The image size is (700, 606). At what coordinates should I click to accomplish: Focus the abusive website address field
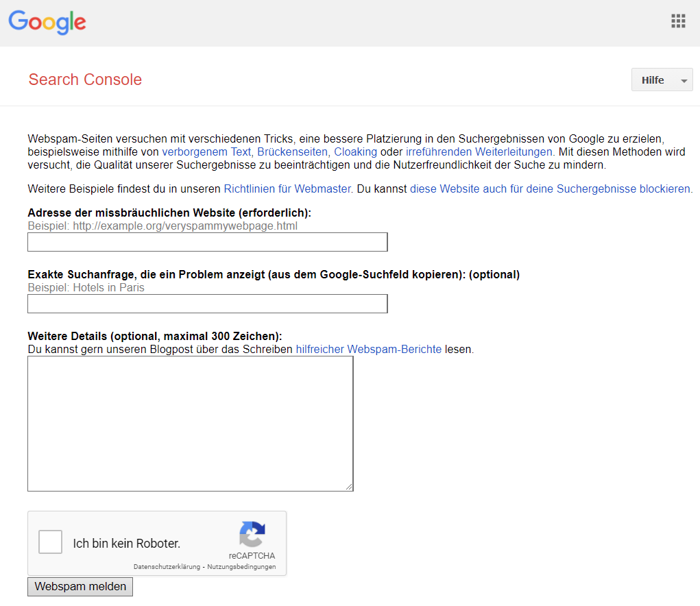coord(207,242)
